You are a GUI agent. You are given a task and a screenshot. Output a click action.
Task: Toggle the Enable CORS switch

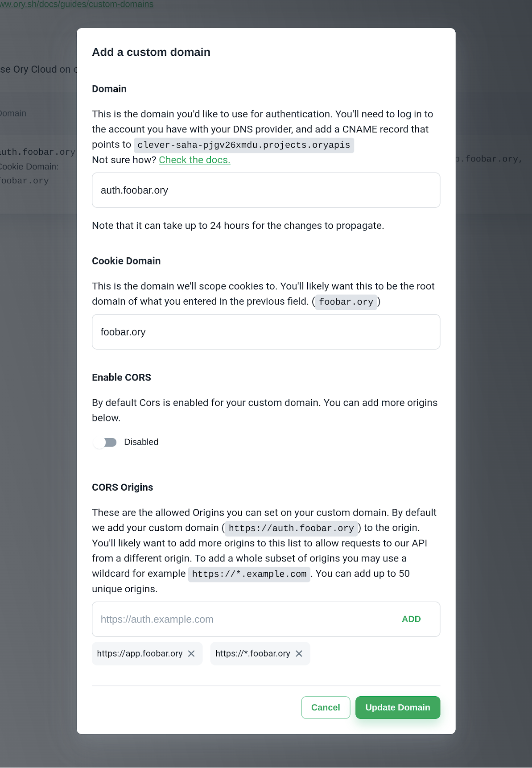(x=105, y=442)
